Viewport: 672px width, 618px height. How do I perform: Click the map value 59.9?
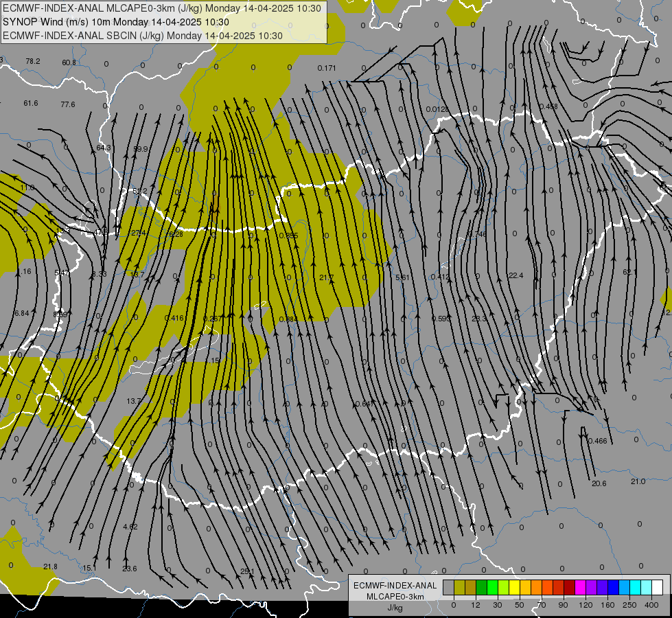(141, 149)
